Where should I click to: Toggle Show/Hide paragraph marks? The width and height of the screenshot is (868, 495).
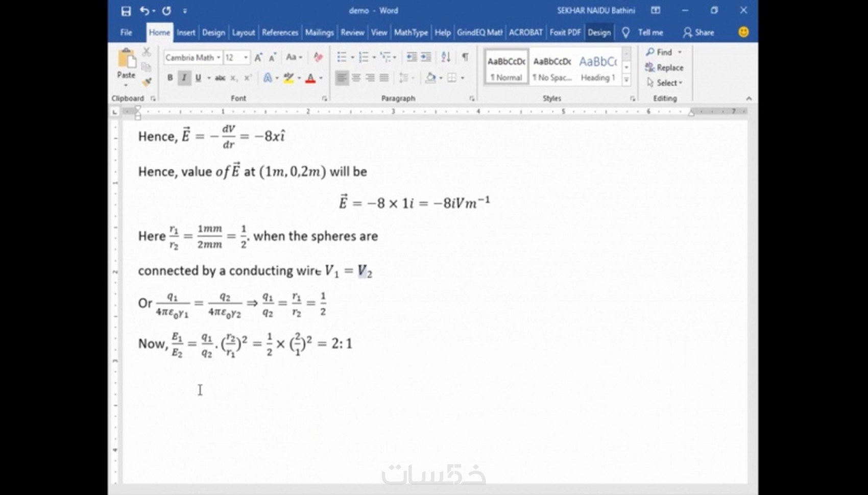[465, 57]
